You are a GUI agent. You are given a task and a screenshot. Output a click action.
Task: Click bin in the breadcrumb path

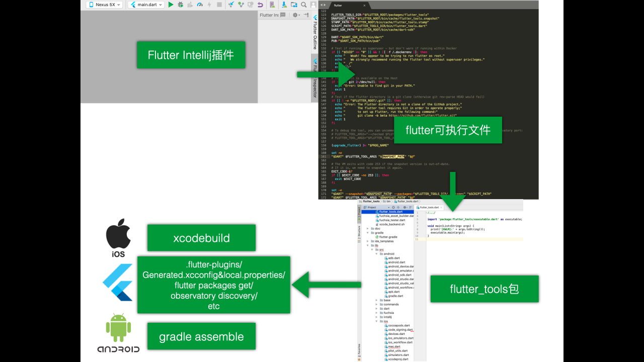pyautogui.click(x=389, y=201)
